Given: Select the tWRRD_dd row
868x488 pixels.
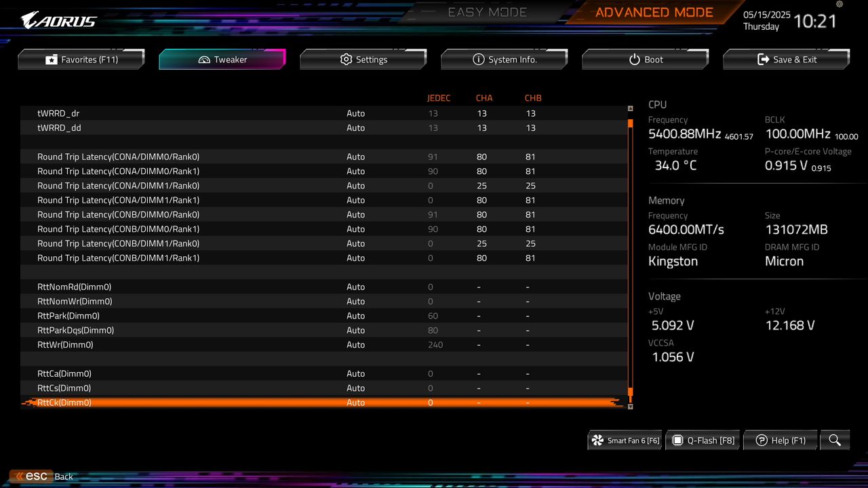Looking at the screenshot, I should click(x=324, y=127).
